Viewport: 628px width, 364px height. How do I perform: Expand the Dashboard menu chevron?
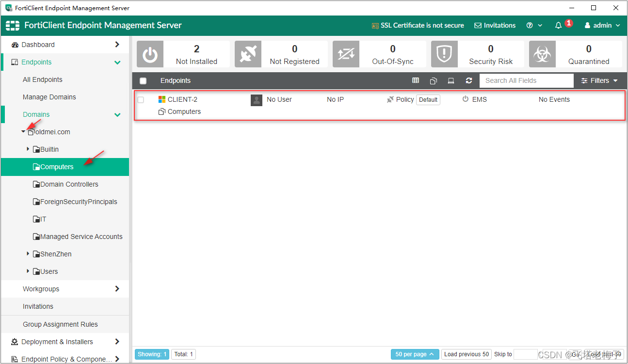coord(117,45)
